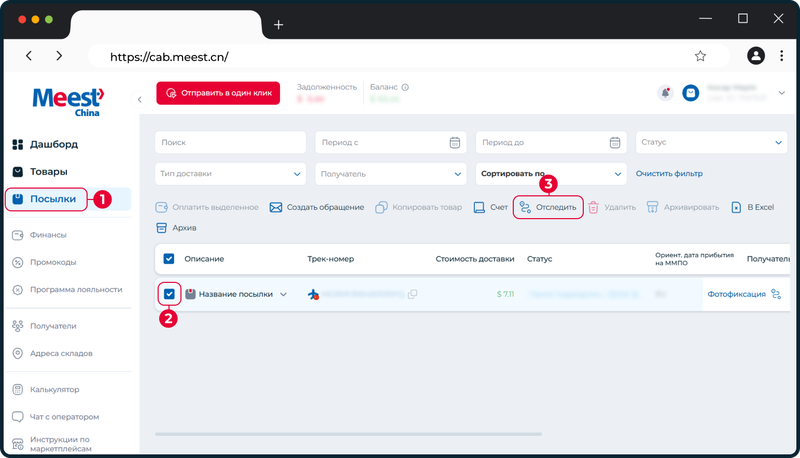Bookmark the page with star icon
This screenshot has height=458, width=800.
(700, 56)
